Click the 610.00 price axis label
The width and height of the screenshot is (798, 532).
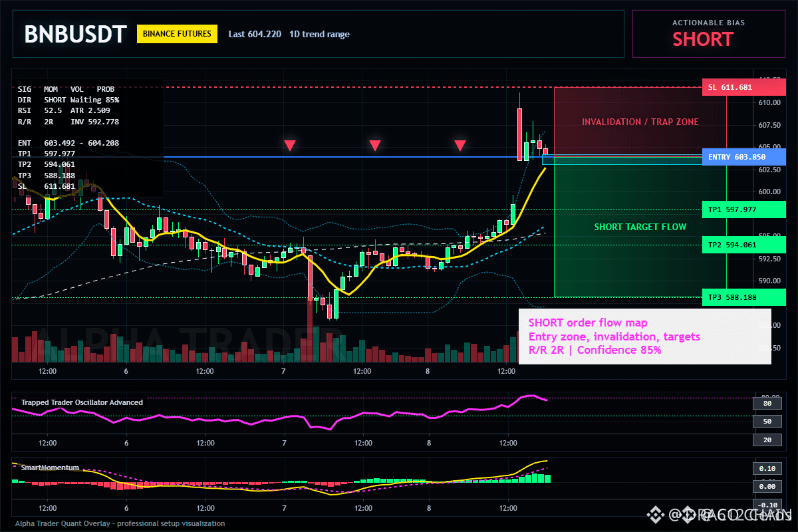769,102
